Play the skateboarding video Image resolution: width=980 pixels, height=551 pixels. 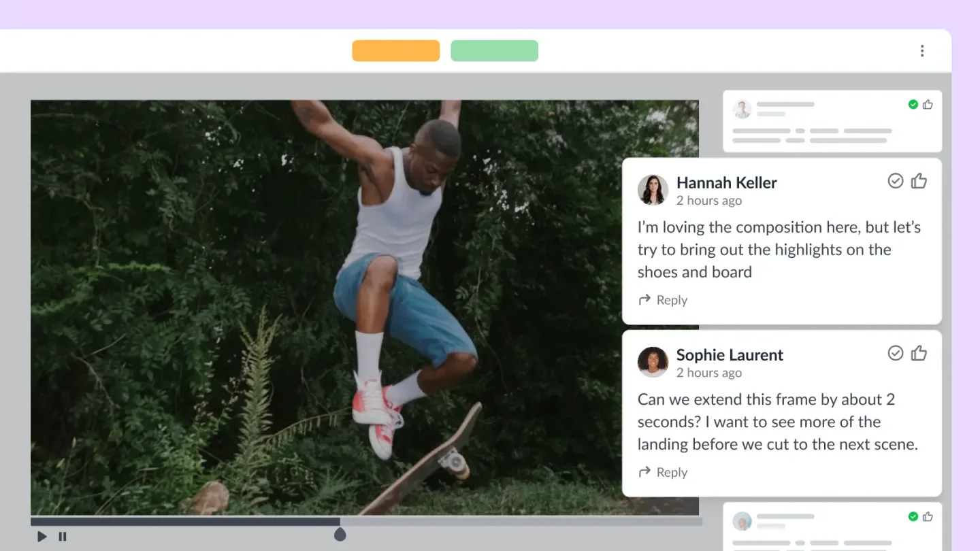(x=42, y=537)
